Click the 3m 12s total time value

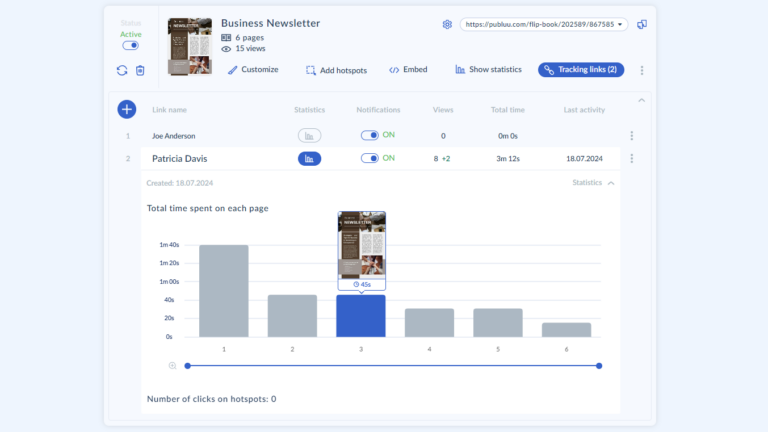point(508,159)
